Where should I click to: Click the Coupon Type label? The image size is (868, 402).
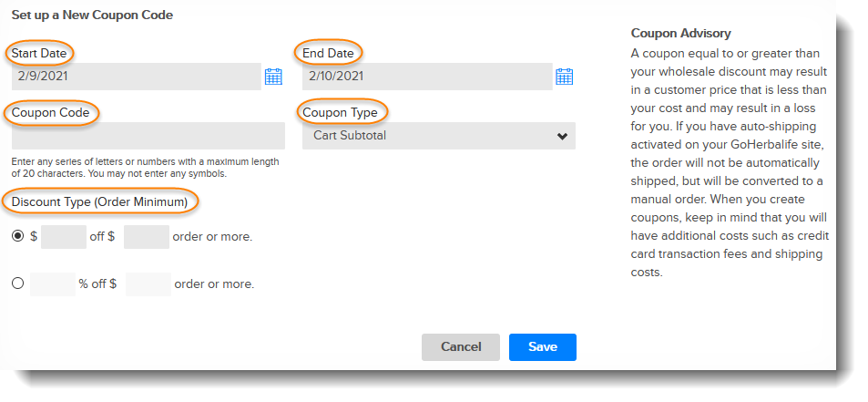click(340, 113)
